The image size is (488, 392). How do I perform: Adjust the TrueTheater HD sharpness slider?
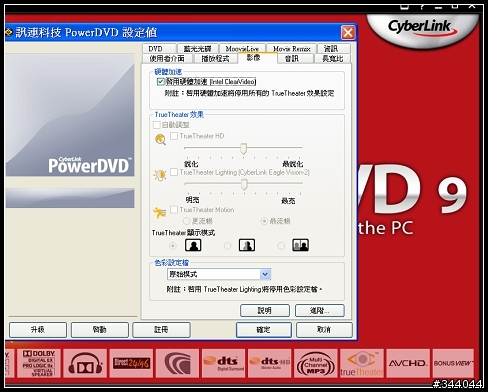tap(244, 149)
